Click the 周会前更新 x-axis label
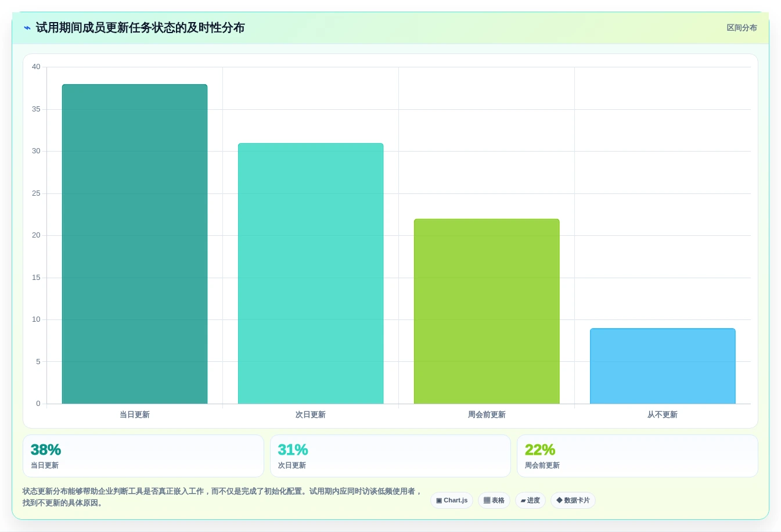 tap(487, 415)
